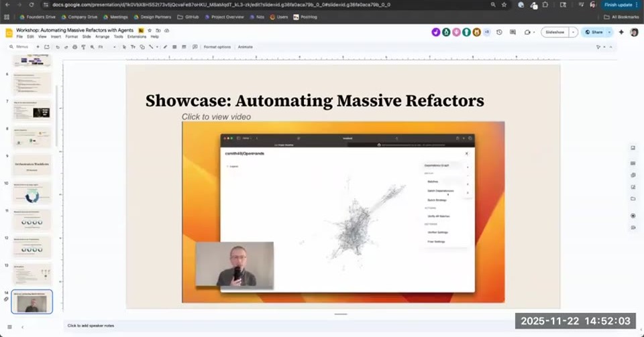
Task: Open the Insert menu
Action: point(56,36)
